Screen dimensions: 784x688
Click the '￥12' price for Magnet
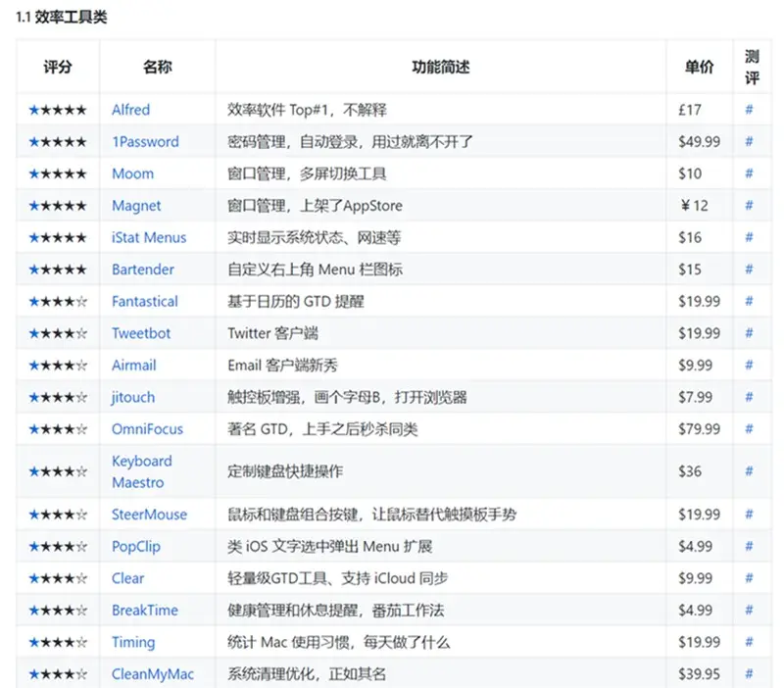[x=694, y=206]
